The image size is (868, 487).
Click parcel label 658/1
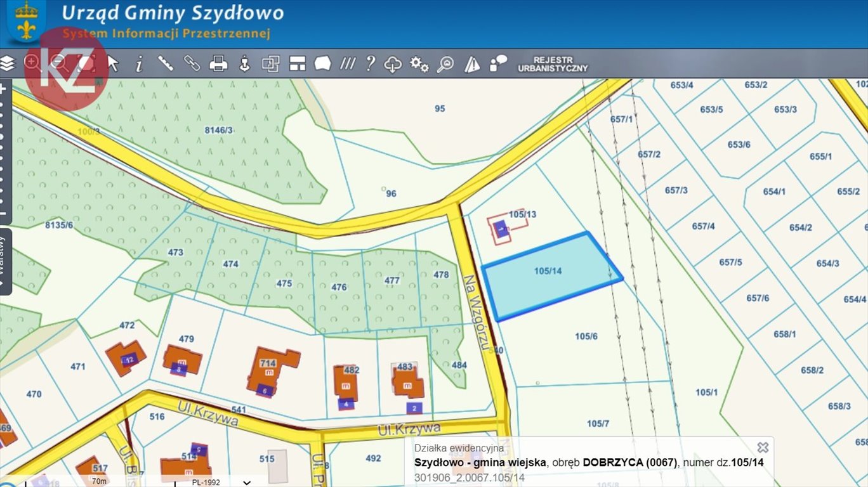click(785, 334)
